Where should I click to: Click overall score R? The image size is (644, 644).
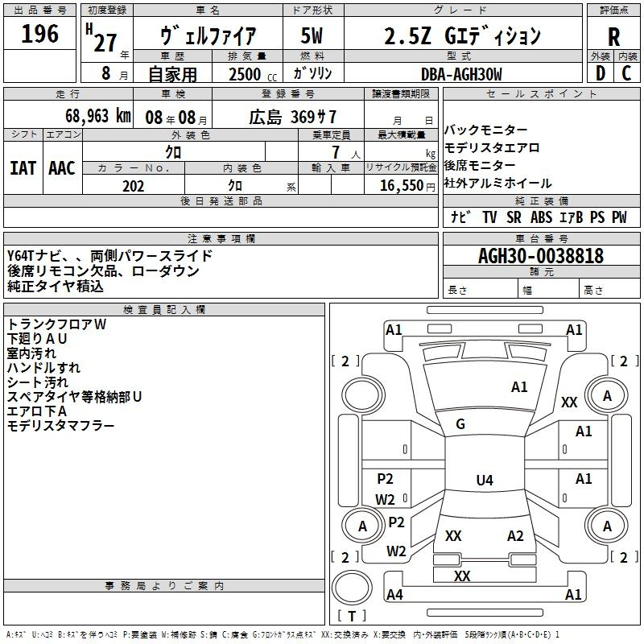[x=613, y=37]
